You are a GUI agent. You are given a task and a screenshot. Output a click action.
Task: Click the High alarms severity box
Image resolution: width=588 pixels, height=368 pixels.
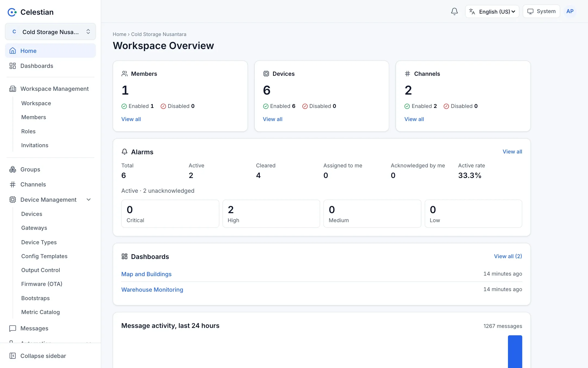tap(271, 214)
